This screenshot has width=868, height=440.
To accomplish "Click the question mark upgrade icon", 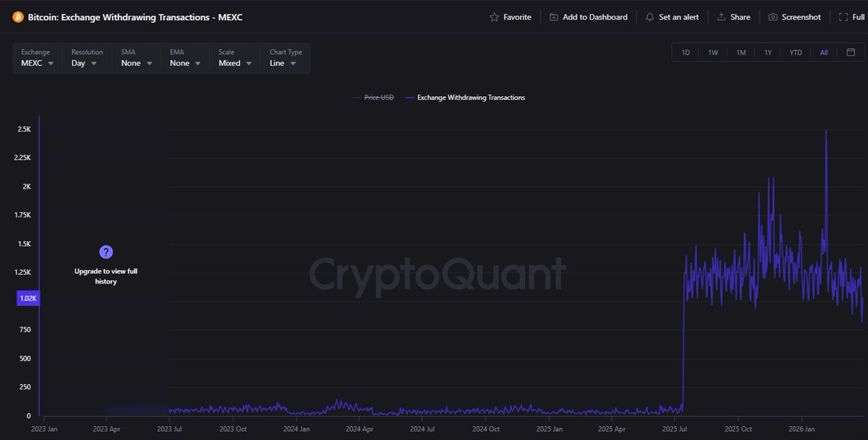I will point(106,252).
